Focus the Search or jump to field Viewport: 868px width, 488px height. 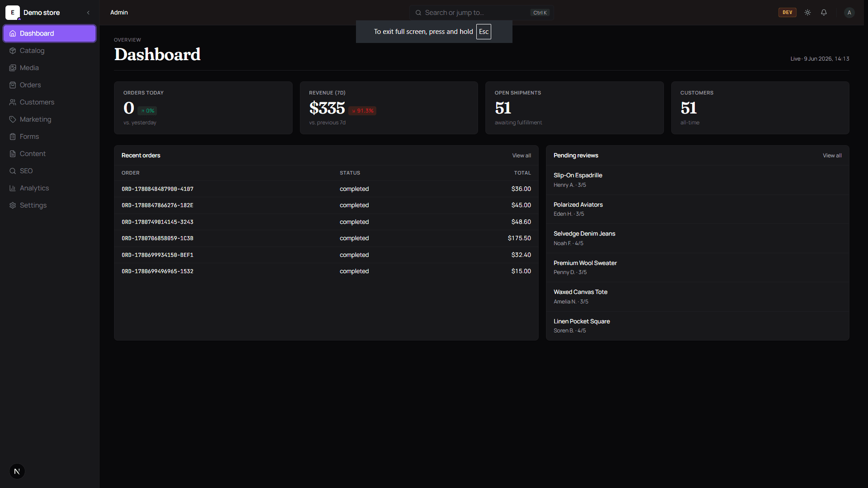click(x=482, y=13)
